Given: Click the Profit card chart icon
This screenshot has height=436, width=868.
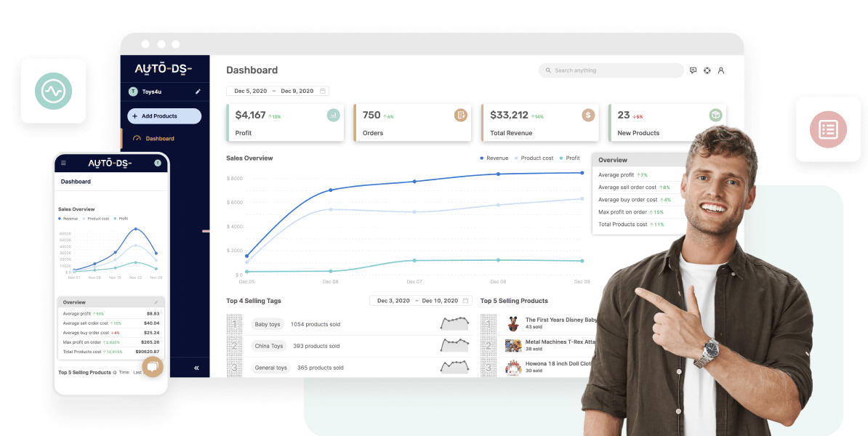Looking at the screenshot, I should pos(334,115).
